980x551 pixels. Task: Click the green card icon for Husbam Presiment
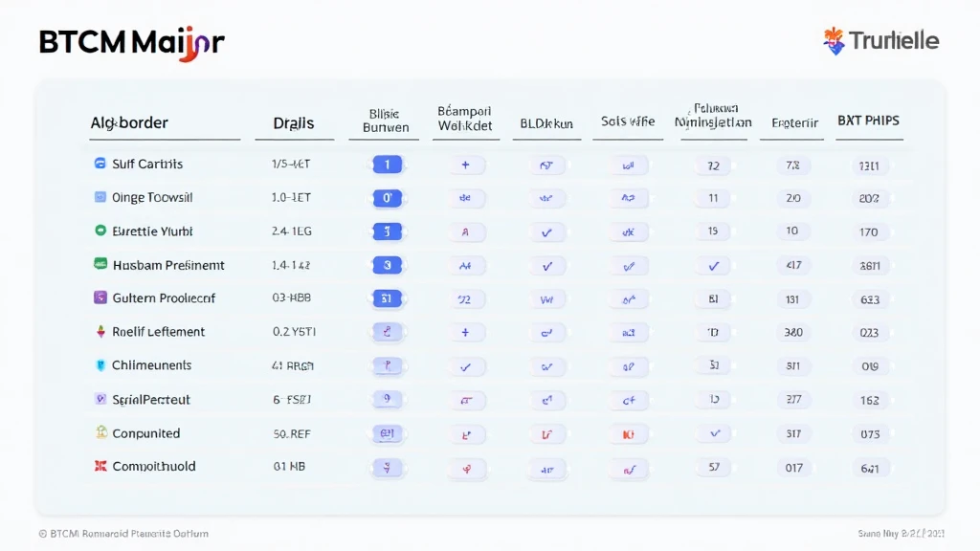(100, 264)
